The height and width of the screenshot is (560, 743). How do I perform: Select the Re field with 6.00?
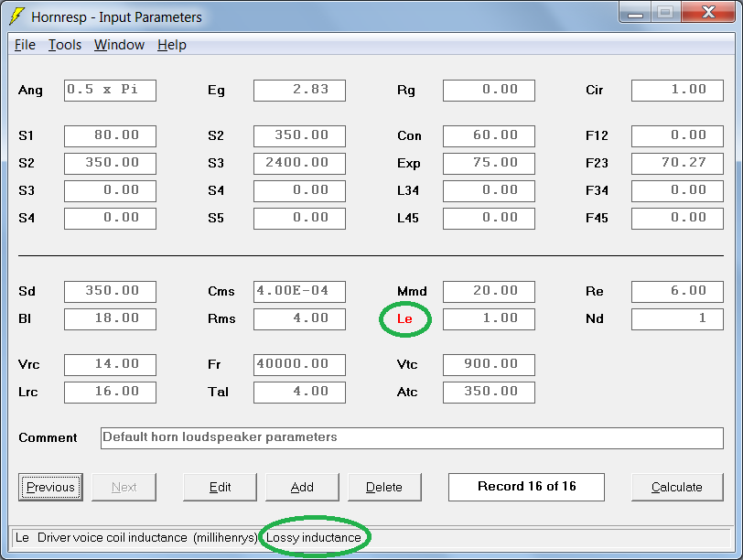click(x=677, y=292)
